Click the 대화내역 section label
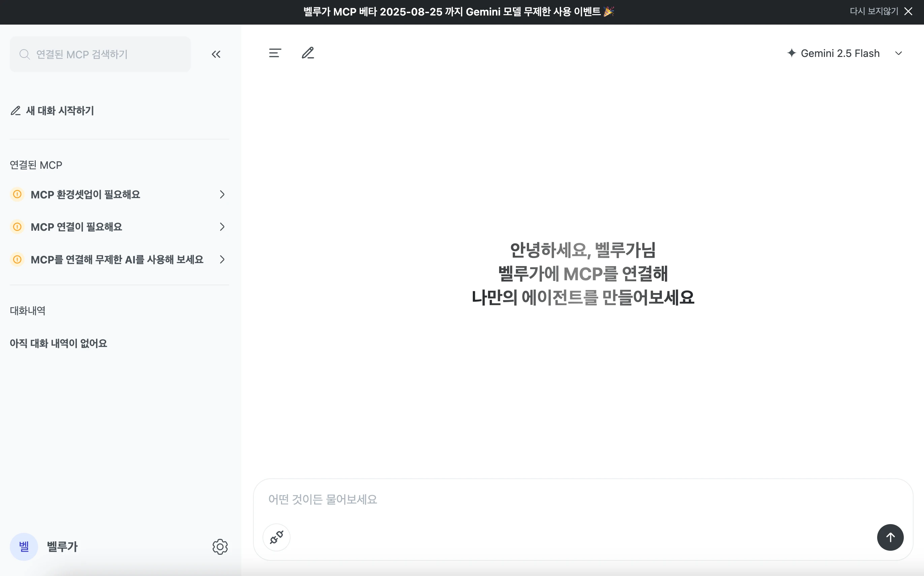 click(27, 311)
